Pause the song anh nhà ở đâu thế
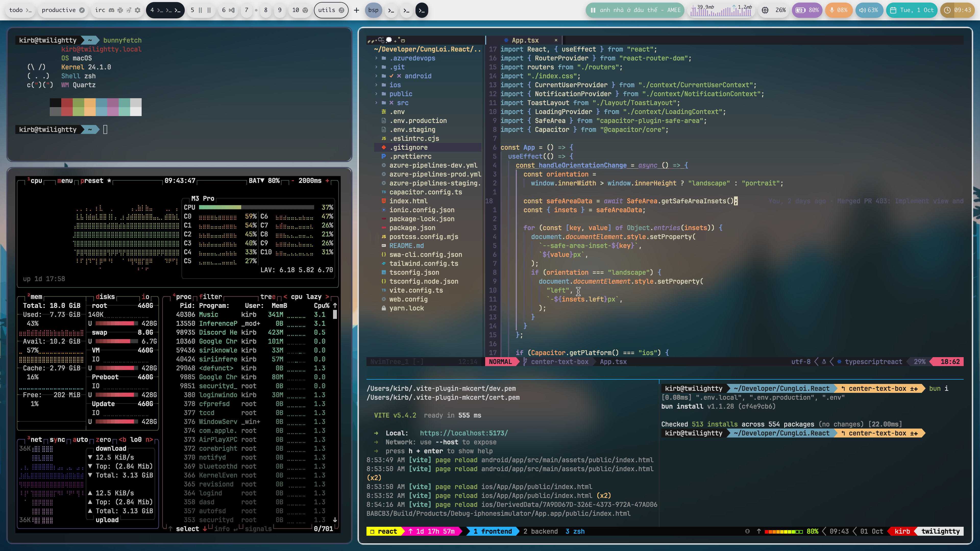 pyautogui.click(x=593, y=10)
